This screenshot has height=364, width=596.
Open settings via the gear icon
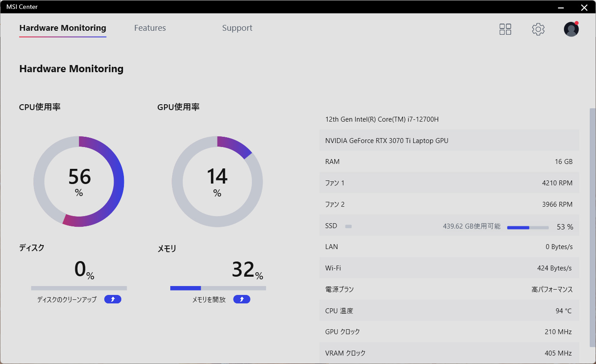point(538,29)
